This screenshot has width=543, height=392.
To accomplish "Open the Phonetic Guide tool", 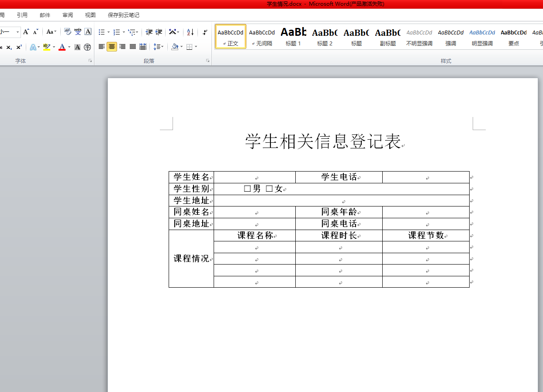I will click(78, 32).
